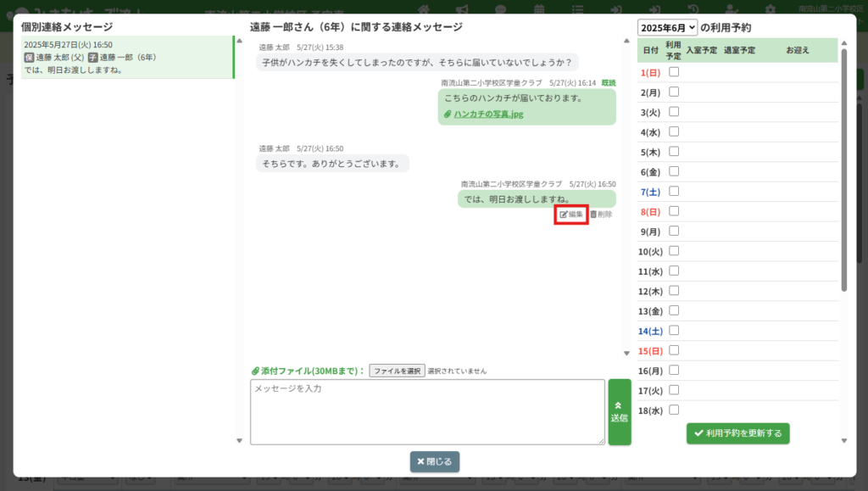Toggle the checkbox for 5(木)

(674, 151)
